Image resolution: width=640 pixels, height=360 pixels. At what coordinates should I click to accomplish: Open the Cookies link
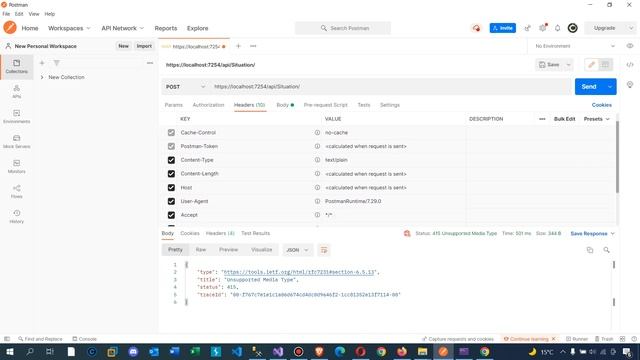[x=601, y=105]
